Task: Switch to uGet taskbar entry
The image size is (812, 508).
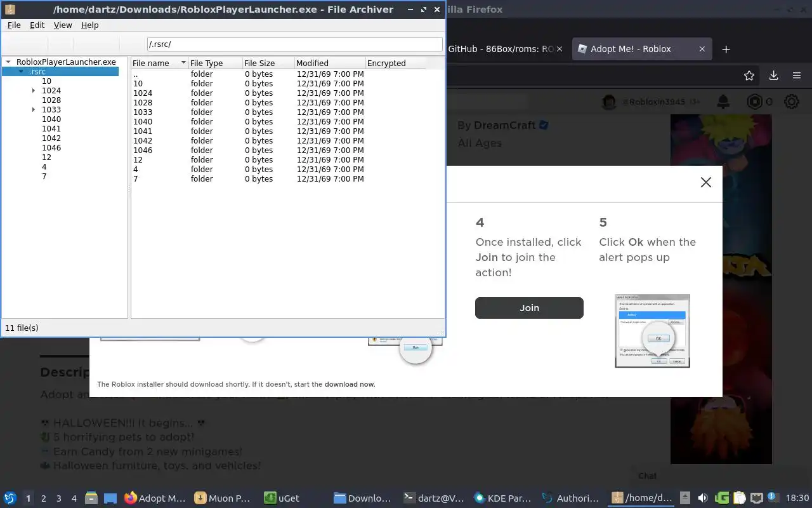Action: [x=293, y=498]
